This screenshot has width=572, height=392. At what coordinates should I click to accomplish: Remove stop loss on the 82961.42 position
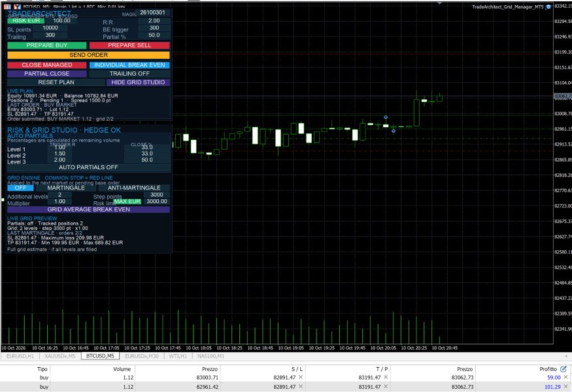pyautogui.click(x=301, y=387)
